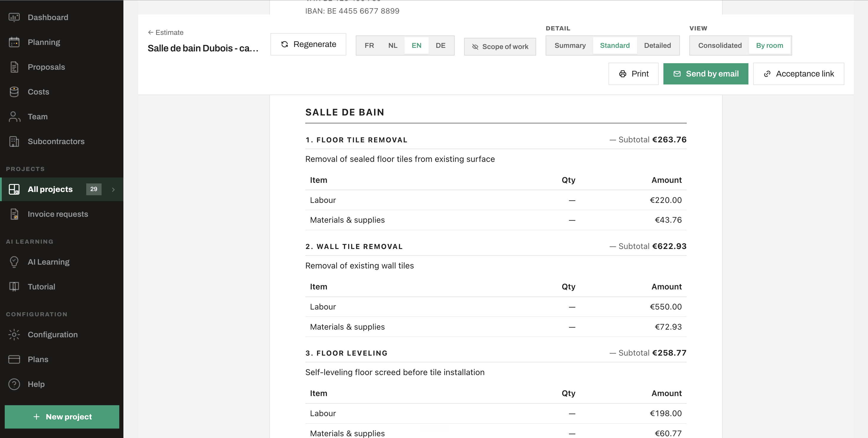868x438 pixels.
Task: Go back to Estimate
Action: (165, 32)
